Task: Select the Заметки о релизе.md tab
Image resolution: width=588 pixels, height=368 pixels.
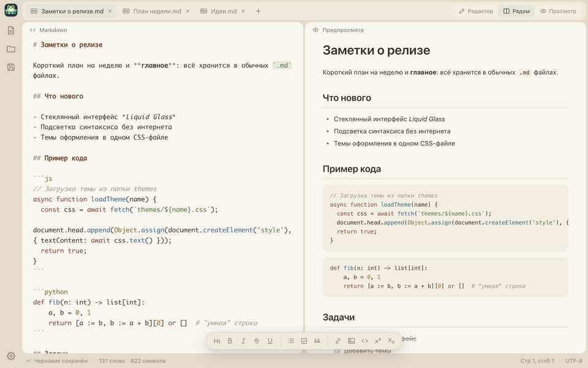Action: coord(72,11)
